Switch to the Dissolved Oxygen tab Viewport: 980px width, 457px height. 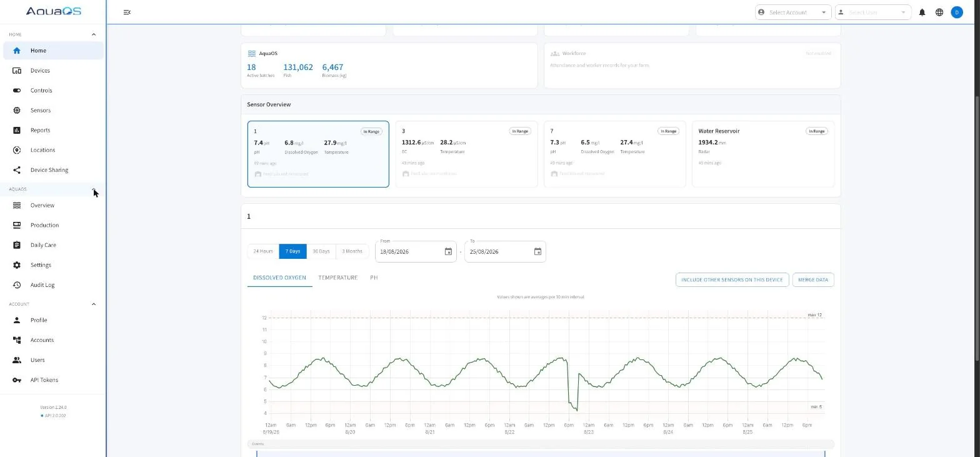279,278
